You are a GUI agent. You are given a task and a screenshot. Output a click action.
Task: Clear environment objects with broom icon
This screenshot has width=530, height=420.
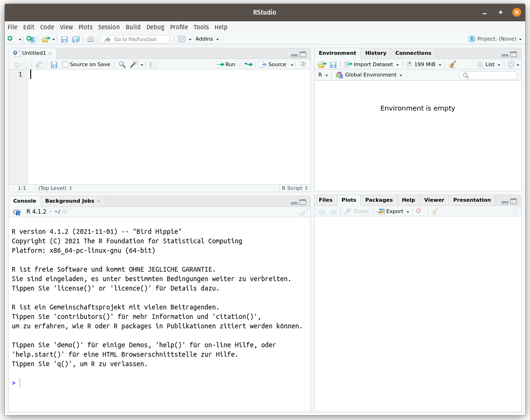tap(453, 65)
